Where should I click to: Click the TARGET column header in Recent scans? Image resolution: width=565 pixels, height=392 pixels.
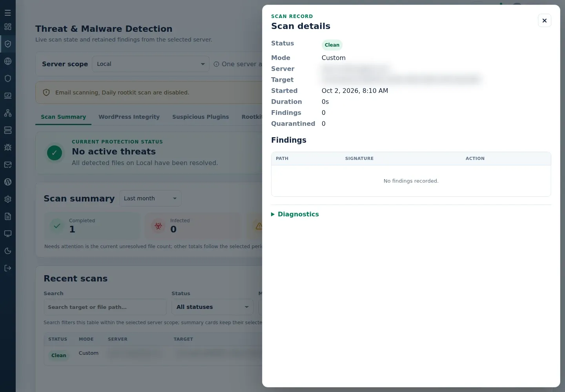[183, 339]
